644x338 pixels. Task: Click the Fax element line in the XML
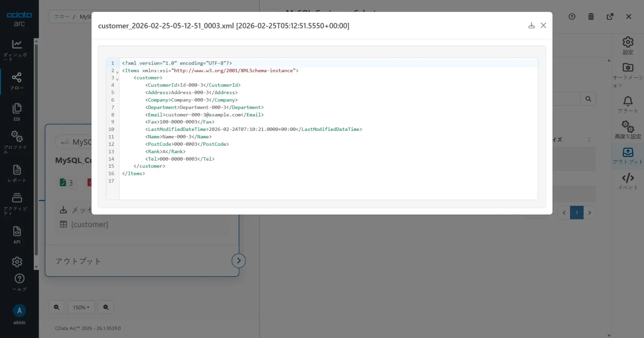180,122
